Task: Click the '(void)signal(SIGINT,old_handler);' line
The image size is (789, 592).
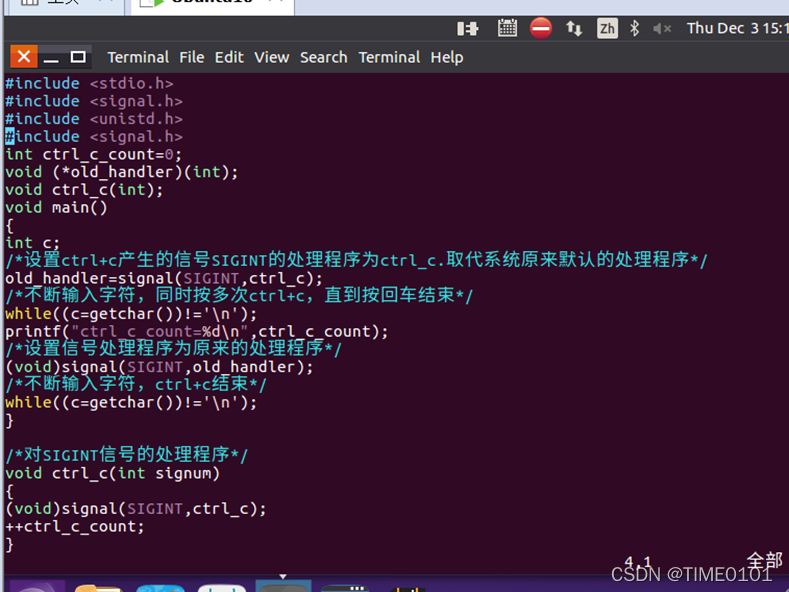Action: (159, 367)
